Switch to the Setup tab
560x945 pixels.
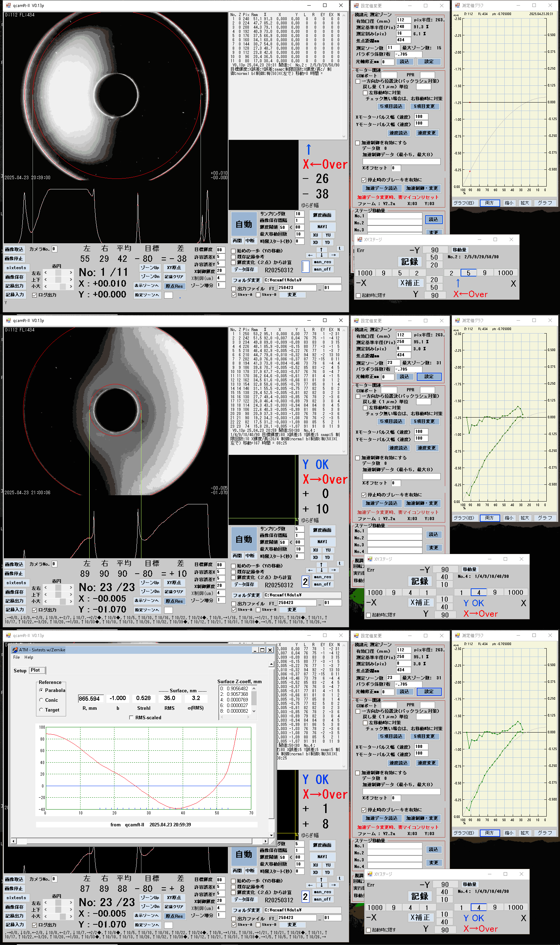(20, 671)
